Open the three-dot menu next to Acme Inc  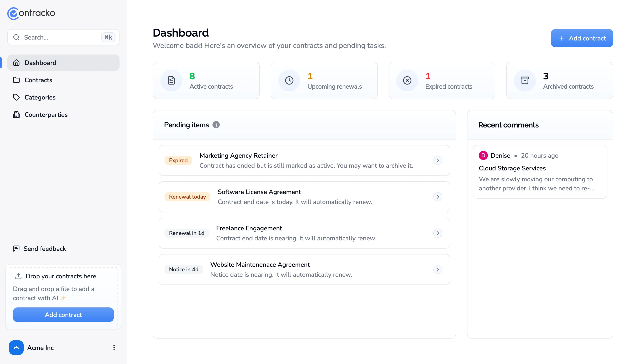(x=114, y=347)
